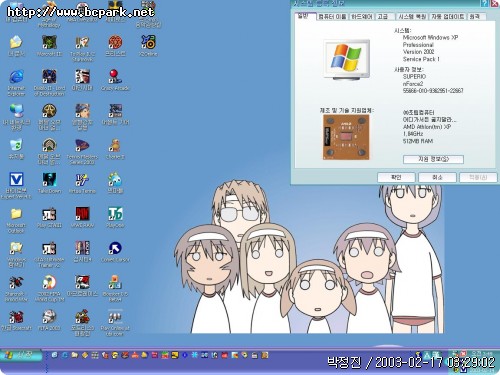The width and height of the screenshot is (500, 375).
Task: Open the V3 antivirus blue V icon
Action: coord(16,180)
